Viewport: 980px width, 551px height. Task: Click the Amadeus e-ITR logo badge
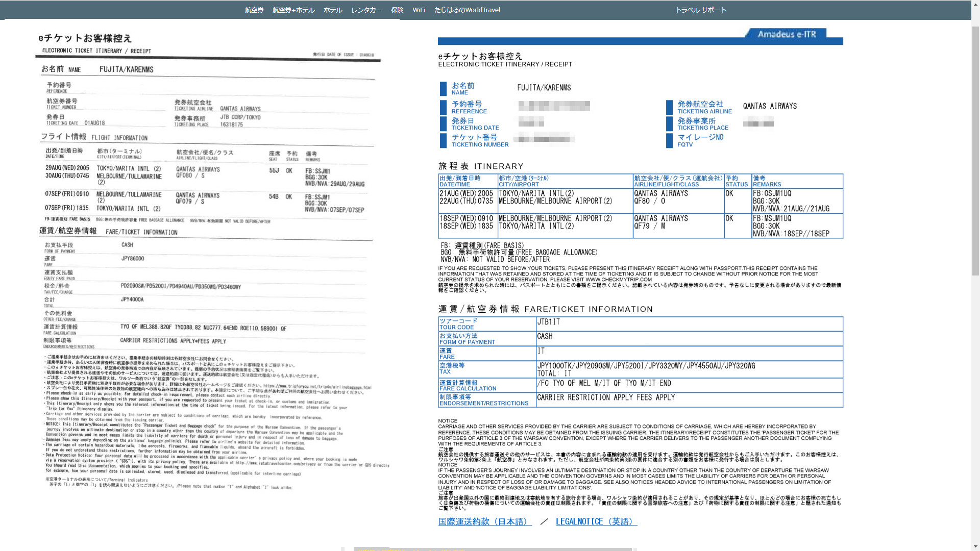(787, 34)
